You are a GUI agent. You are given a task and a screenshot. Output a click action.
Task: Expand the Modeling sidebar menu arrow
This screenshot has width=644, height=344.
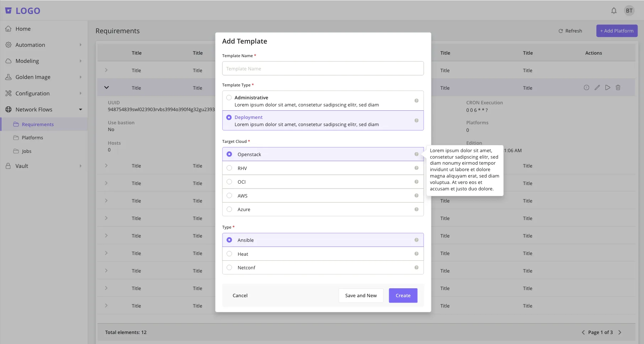pyautogui.click(x=81, y=61)
